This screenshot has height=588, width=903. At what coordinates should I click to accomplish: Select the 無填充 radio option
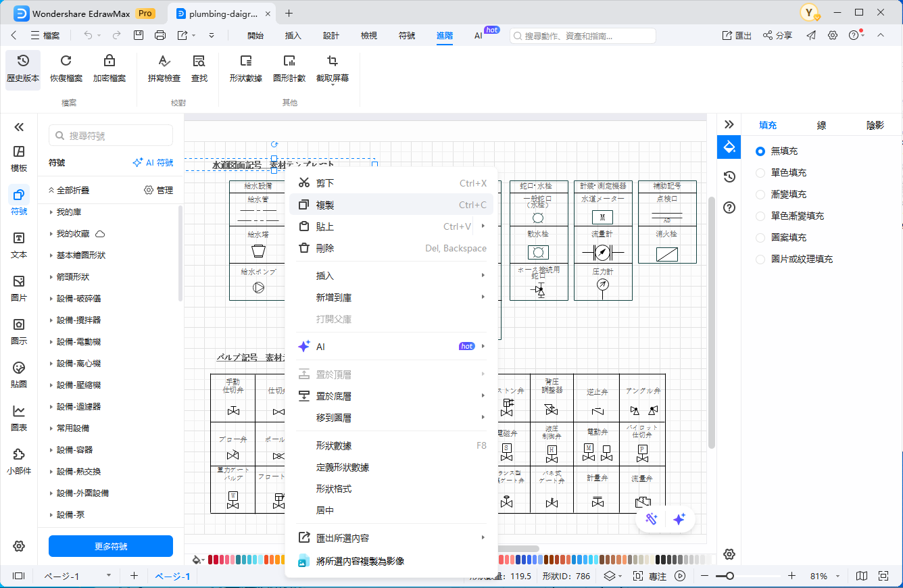point(760,151)
